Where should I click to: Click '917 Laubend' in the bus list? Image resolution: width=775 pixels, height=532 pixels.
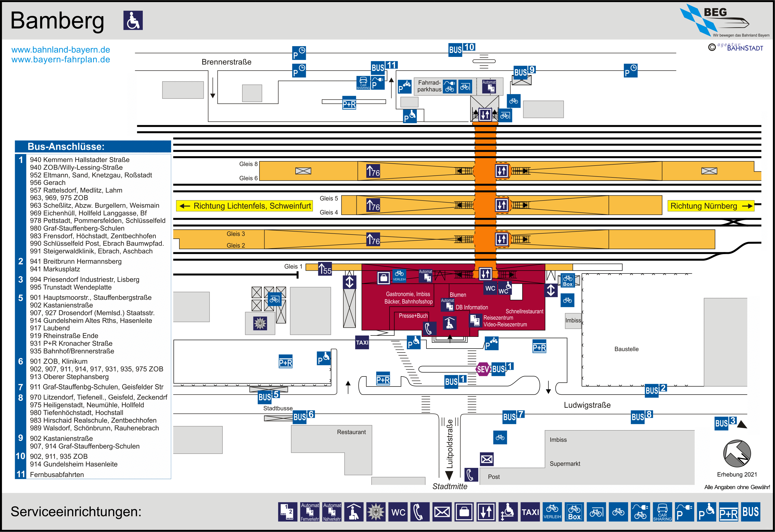50,328
